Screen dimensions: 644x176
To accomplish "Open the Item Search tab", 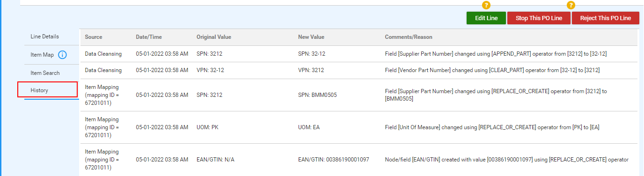I will coord(45,73).
